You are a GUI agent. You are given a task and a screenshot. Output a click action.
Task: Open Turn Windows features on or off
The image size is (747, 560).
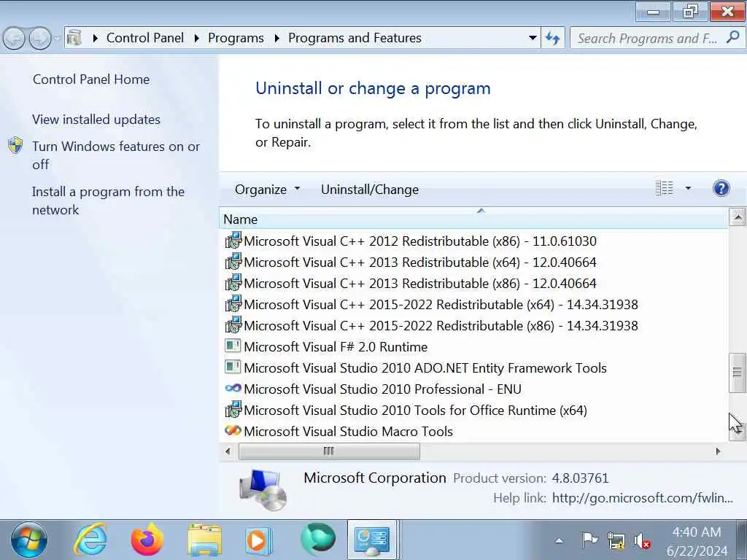[116, 155]
